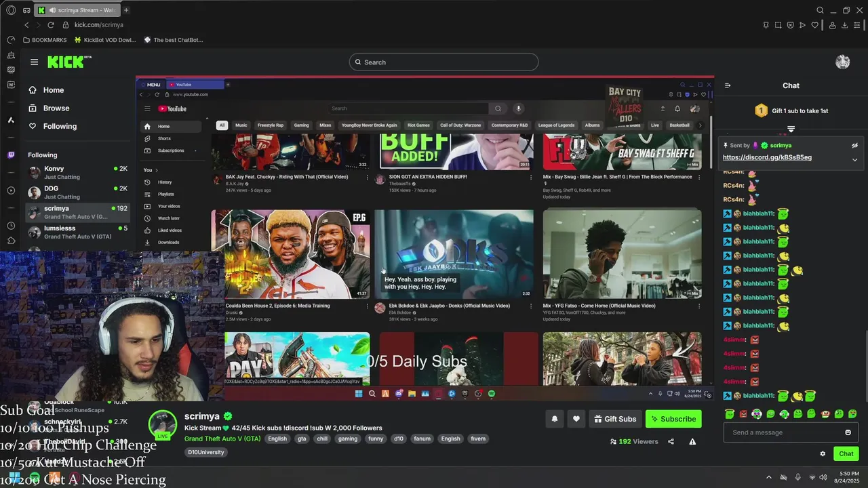This screenshot has width=868, height=488.
Task: Click the Gift Subs button
Action: (x=615, y=419)
